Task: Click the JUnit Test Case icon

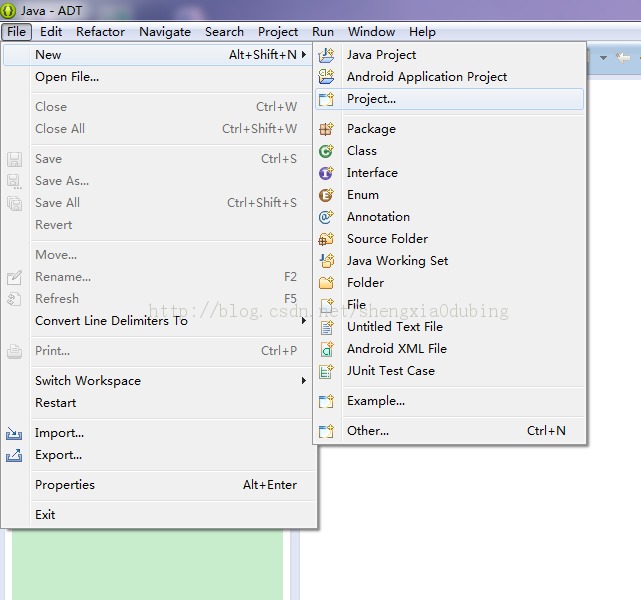Action: [326, 371]
